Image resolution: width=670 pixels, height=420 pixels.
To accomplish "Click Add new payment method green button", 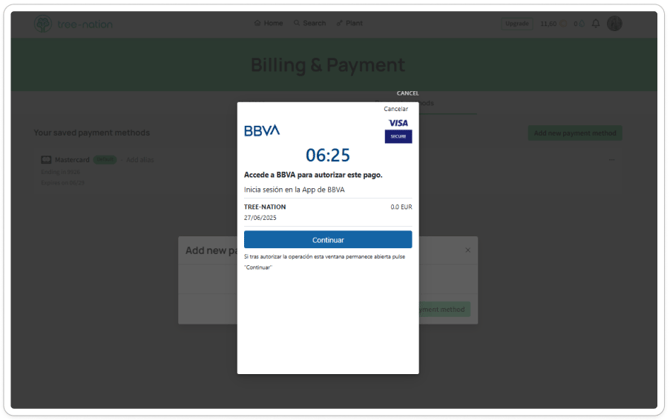I will [575, 133].
